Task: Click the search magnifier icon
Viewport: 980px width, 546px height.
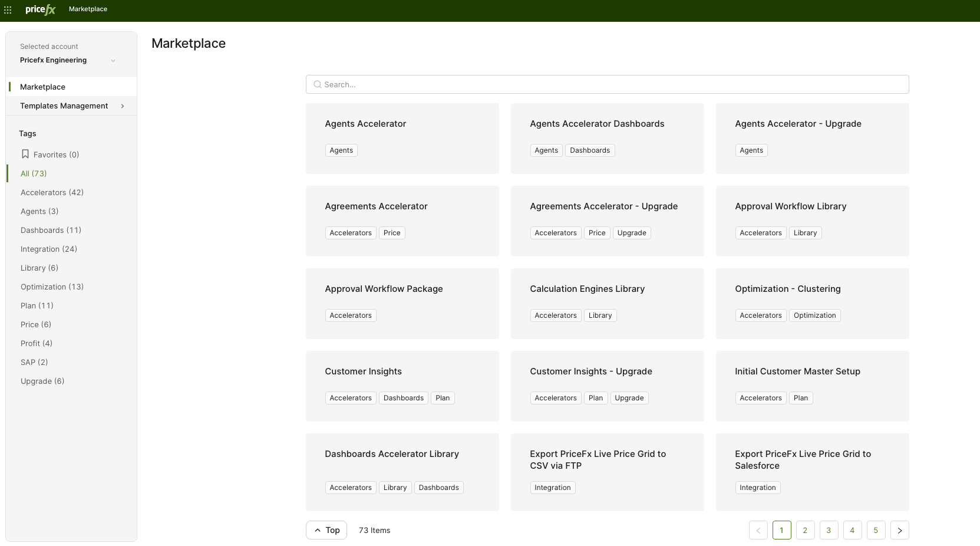Action: (x=318, y=84)
